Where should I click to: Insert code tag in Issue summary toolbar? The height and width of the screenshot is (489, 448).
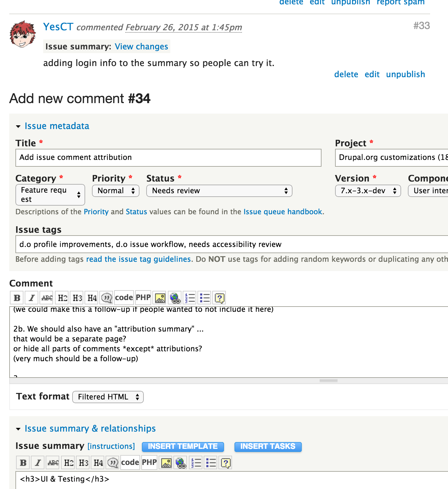130,462
